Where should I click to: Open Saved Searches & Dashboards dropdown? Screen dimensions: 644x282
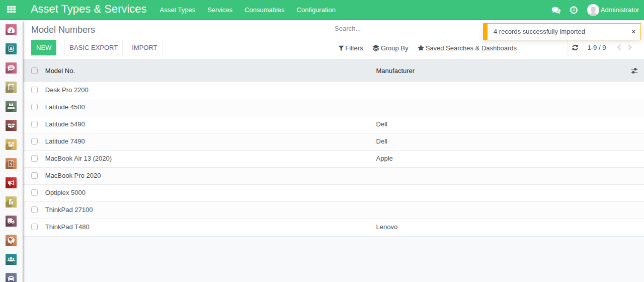467,48
